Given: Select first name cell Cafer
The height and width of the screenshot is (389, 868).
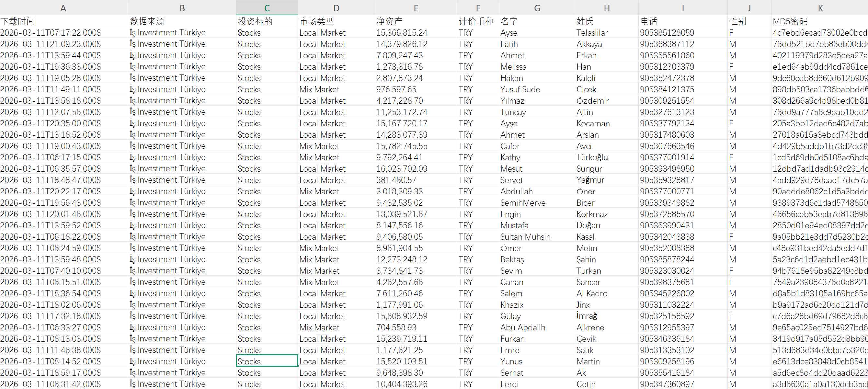Looking at the screenshot, I should point(537,146).
